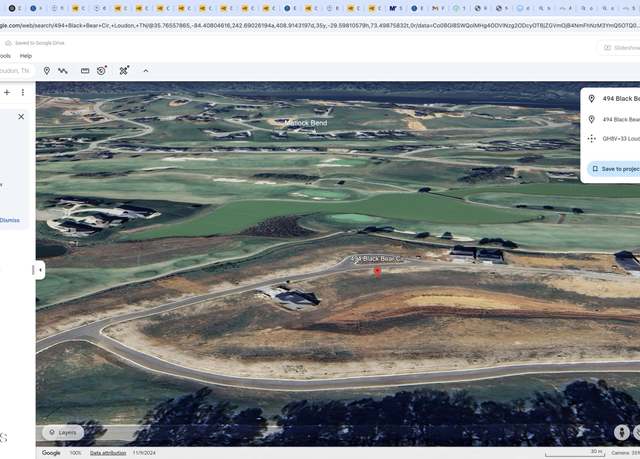Click the browser address bar URL
Screen dimensions: 640x459
coord(320,26)
